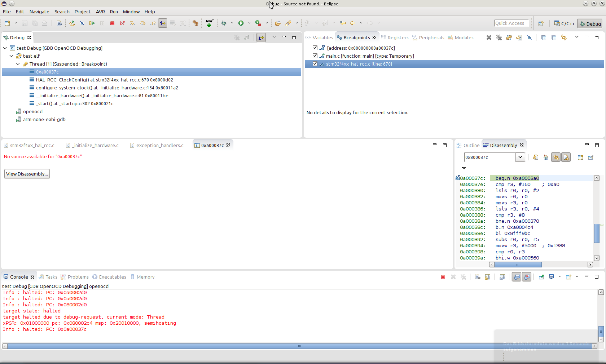Uncheck the main.c temporary breakpoint
The image size is (606, 364).
click(315, 56)
